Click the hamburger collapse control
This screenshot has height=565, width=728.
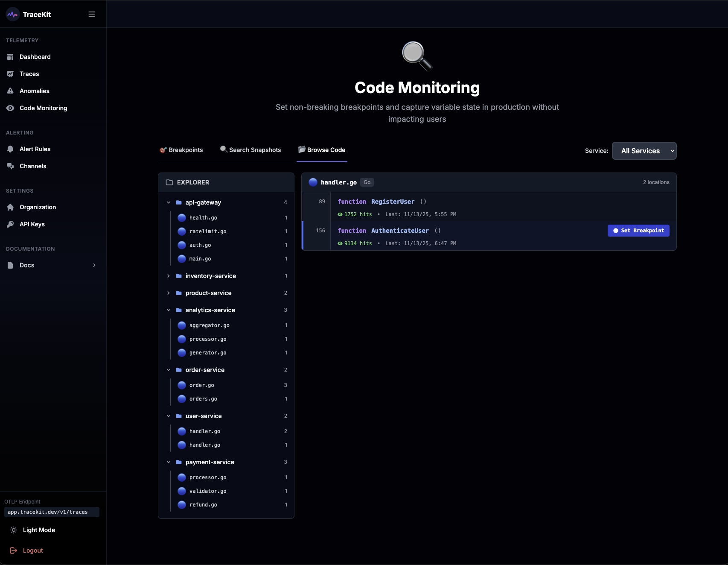(x=91, y=14)
